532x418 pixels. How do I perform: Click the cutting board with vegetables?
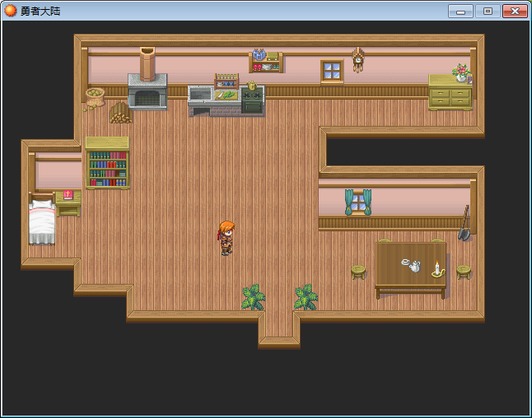[x=226, y=95]
